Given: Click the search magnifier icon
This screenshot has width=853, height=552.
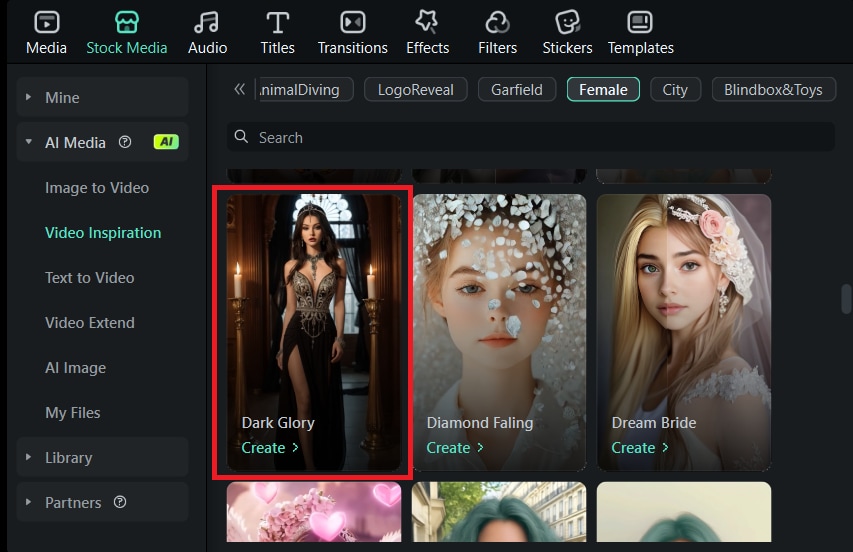Looking at the screenshot, I should (x=241, y=137).
